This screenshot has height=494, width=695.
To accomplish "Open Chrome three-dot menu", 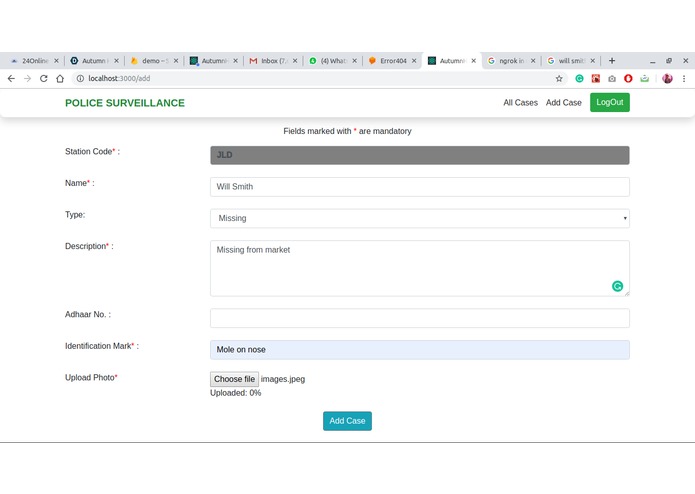I will [684, 78].
